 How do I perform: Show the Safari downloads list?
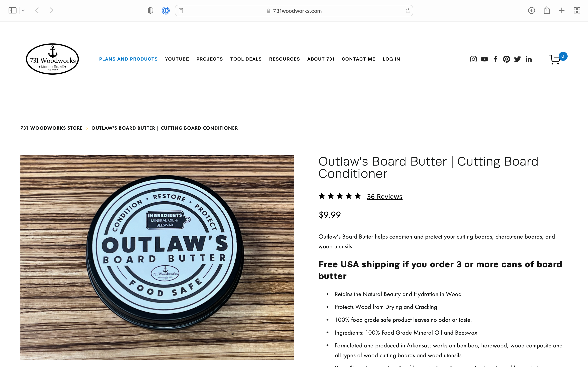coord(531,10)
